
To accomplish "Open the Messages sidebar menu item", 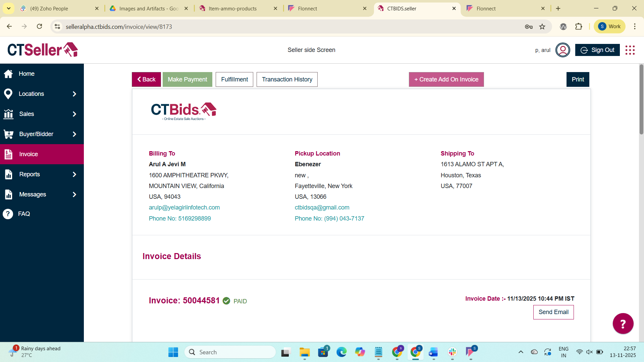I will (33, 194).
